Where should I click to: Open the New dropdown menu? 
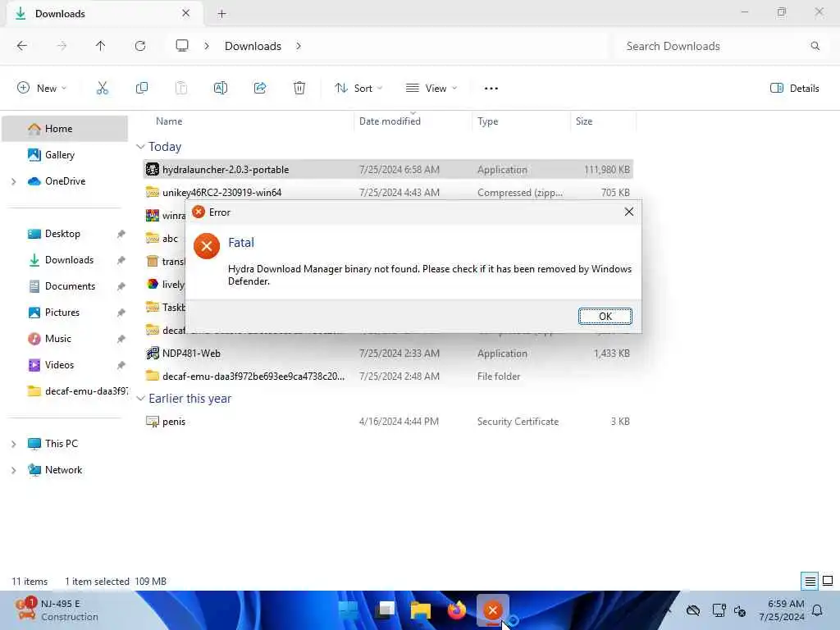[42, 88]
